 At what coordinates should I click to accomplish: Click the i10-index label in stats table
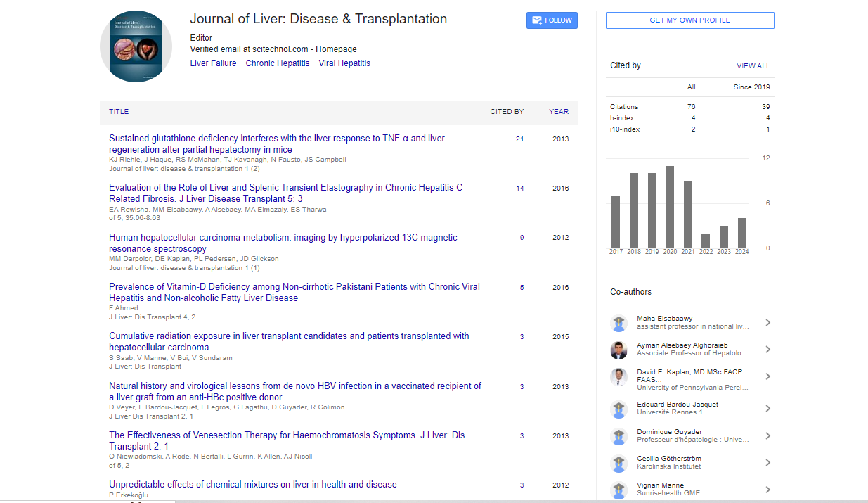click(x=625, y=129)
